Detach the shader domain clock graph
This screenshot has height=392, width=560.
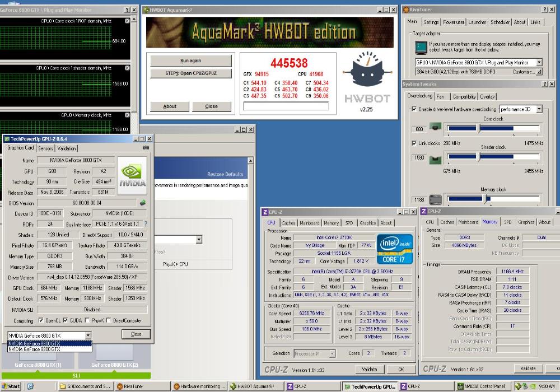point(127,68)
